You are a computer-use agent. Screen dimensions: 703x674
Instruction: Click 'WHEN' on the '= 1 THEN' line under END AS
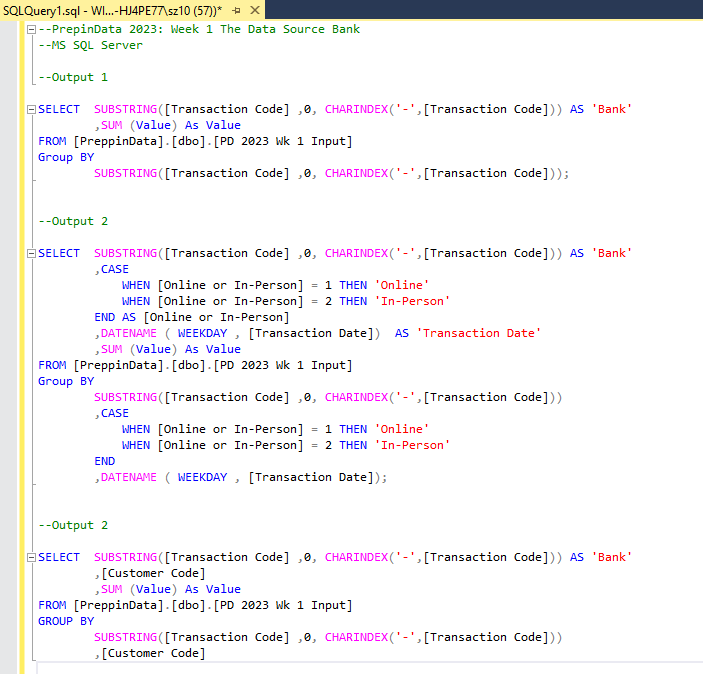pyautogui.click(x=136, y=429)
